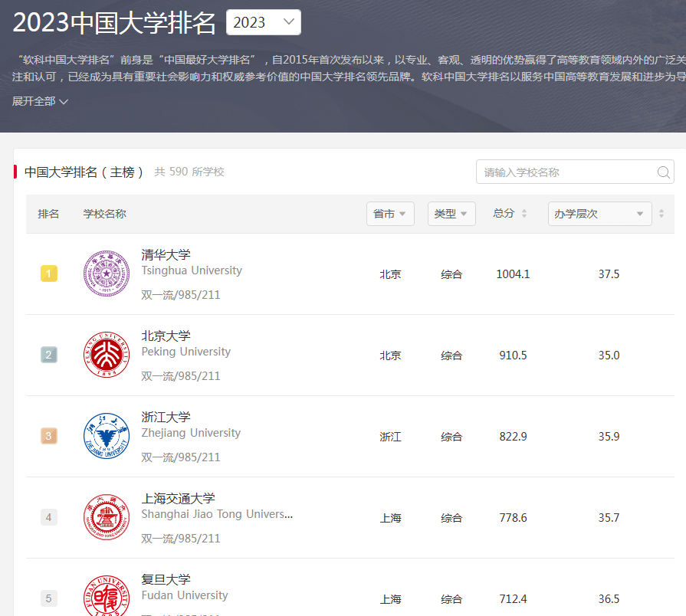Viewport: 686px width, 616px height.
Task: Click the Zhejiang University English name
Action: point(191,433)
